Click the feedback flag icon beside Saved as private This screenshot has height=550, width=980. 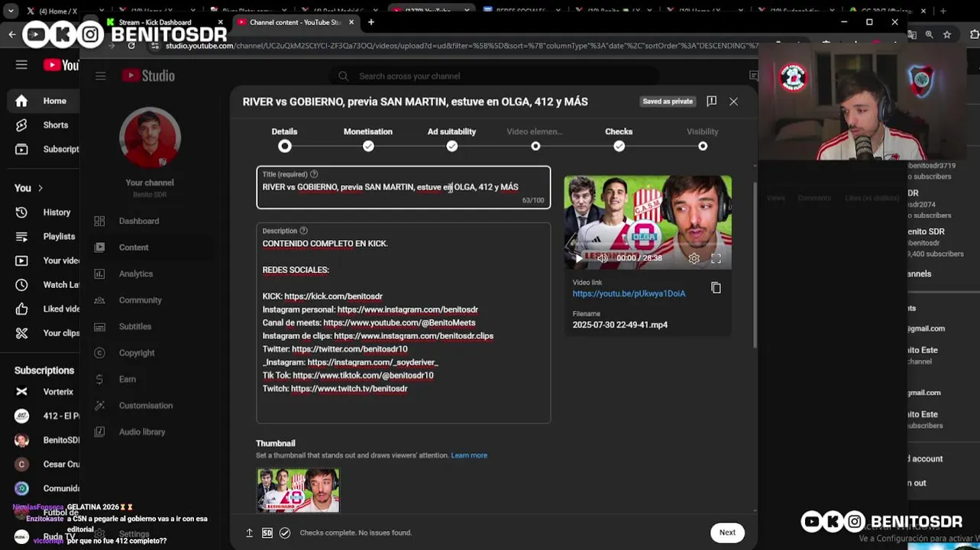point(711,101)
